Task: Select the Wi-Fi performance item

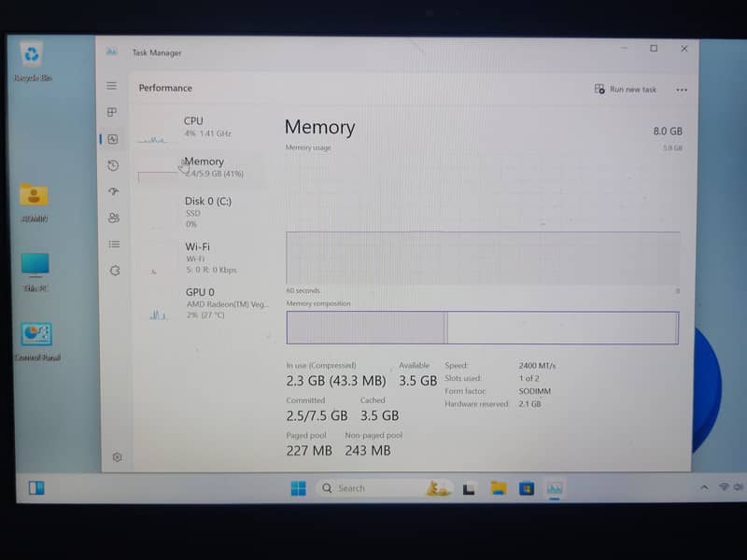Action: [198, 252]
